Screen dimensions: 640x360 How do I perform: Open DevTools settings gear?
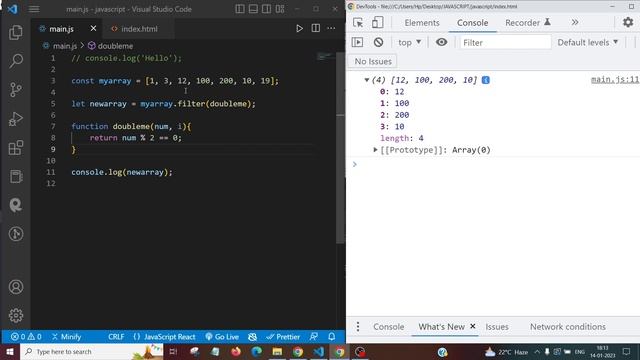coord(628,22)
